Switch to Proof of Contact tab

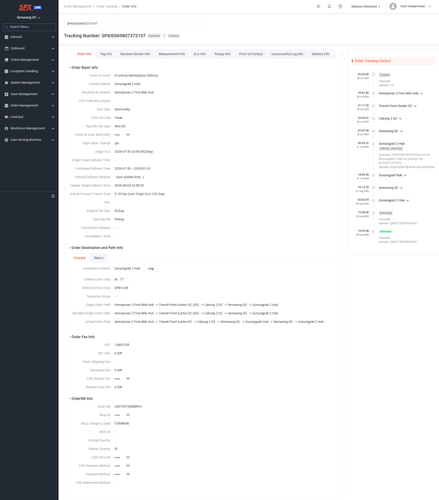pos(251,54)
